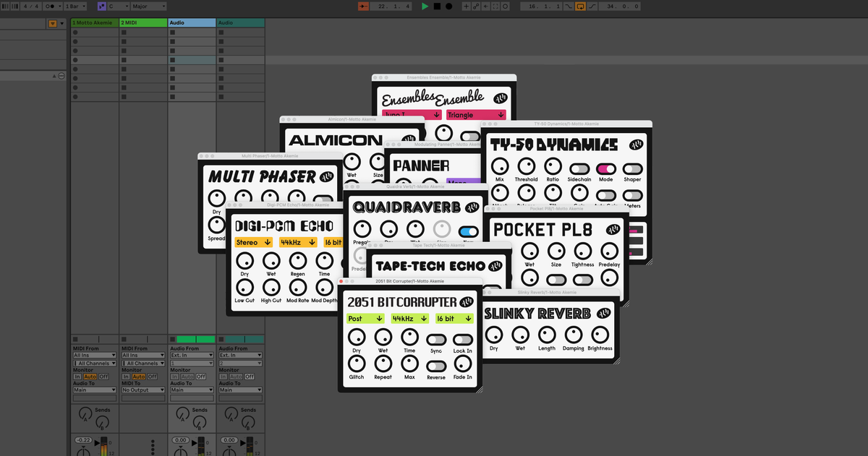
Task: Click the logo badge in 2051 Bitcorrupter
Action: [467, 301]
